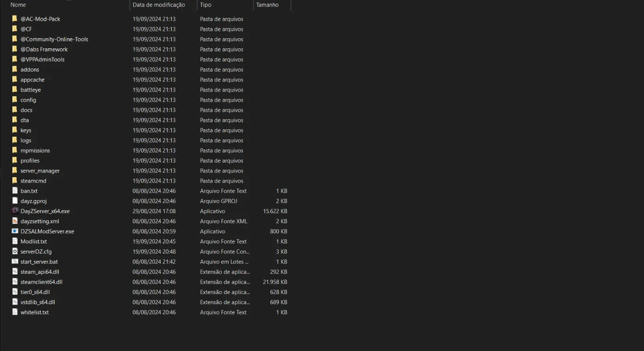Click the @VPPAdminTools folder icon
The width and height of the screenshot is (644, 351).
(x=15, y=59)
